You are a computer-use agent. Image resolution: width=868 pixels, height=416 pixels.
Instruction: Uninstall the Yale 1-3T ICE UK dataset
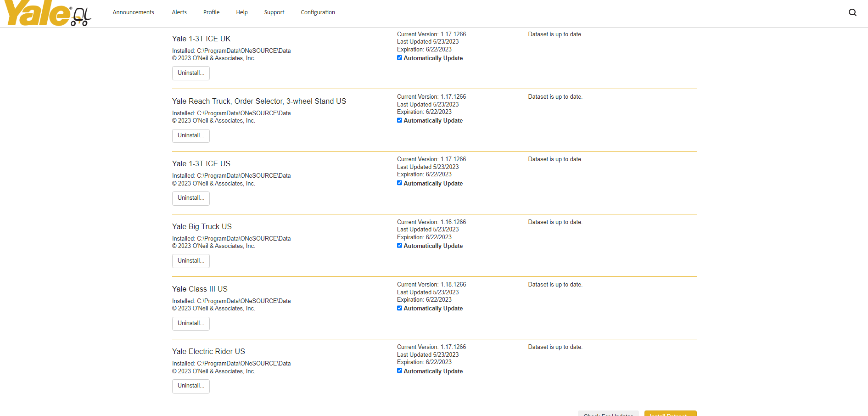pyautogui.click(x=190, y=73)
